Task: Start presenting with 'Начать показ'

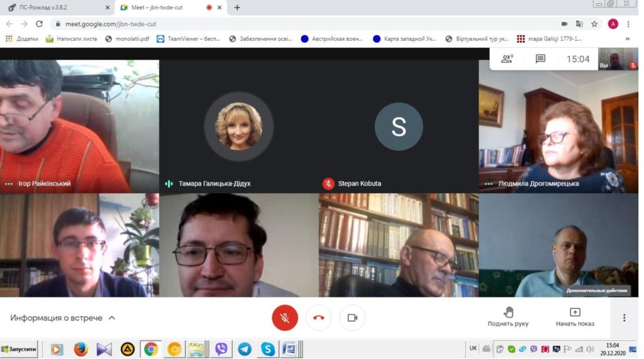Action: pyautogui.click(x=574, y=317)
